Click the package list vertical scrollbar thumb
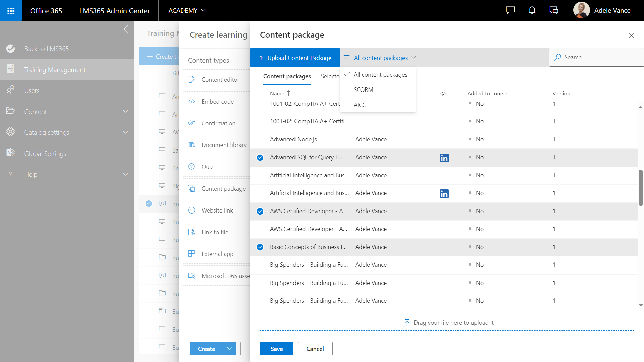This screenshot has height=362, width=644. [641, 188]
